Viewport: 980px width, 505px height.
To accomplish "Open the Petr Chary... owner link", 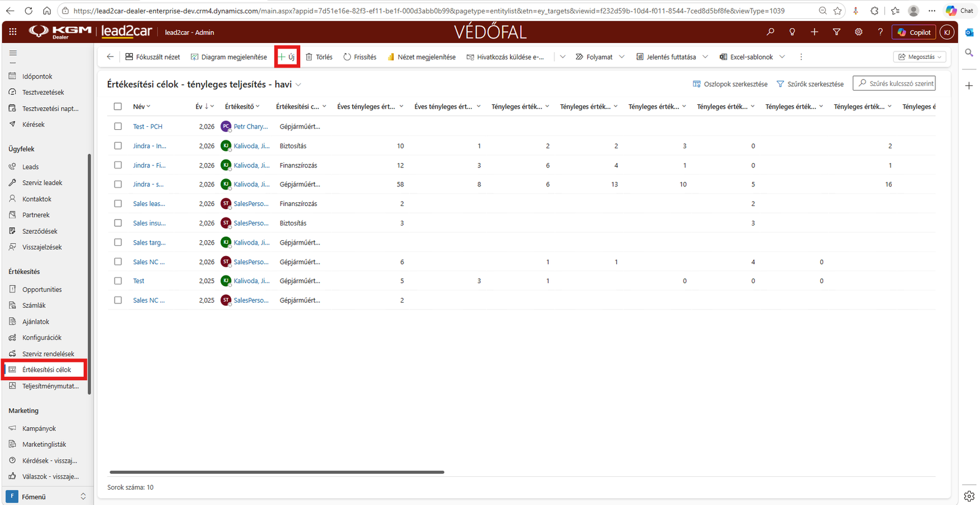I will click(251, 126).
